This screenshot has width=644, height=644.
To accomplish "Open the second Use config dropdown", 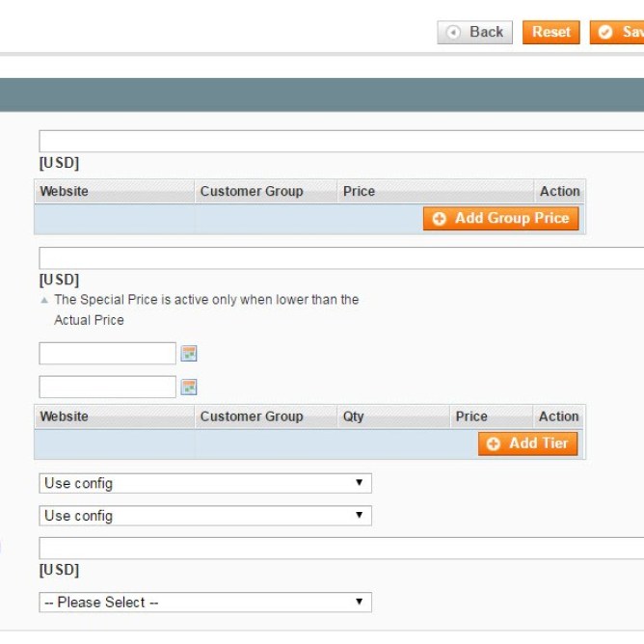I will (x=204, y=516).
